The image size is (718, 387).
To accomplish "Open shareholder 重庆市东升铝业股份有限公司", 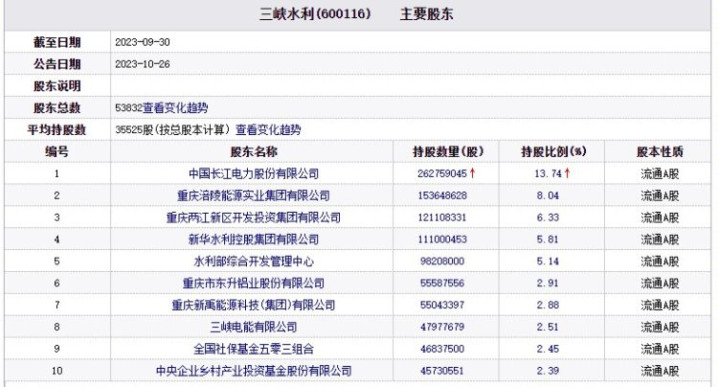I will point(254,283).
